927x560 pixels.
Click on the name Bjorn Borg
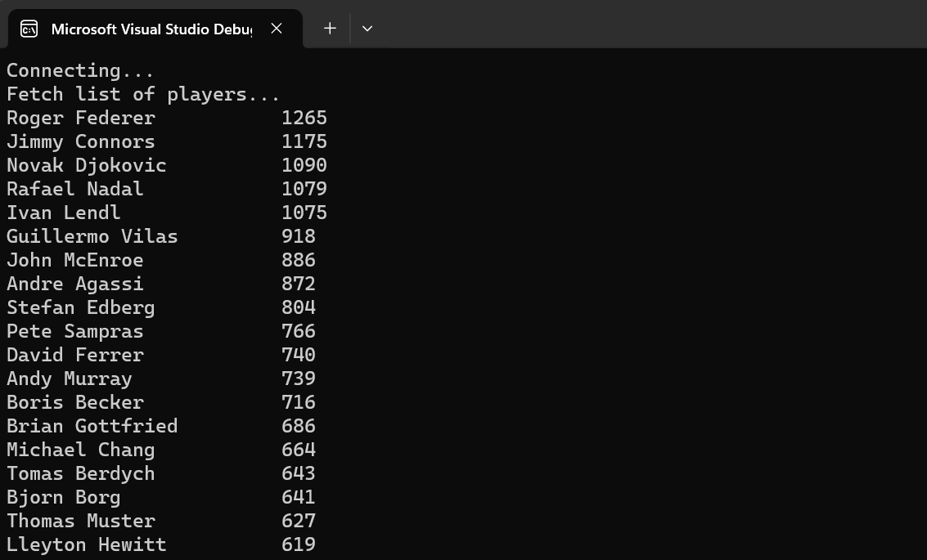coord(63,497)
